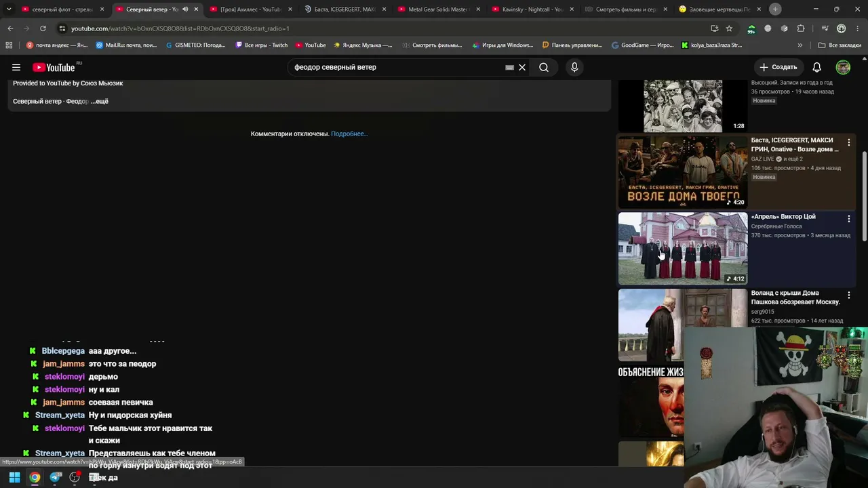Open the Создать create menu
The width and height of the screenshot is (868, 488).
pos(778,67)
